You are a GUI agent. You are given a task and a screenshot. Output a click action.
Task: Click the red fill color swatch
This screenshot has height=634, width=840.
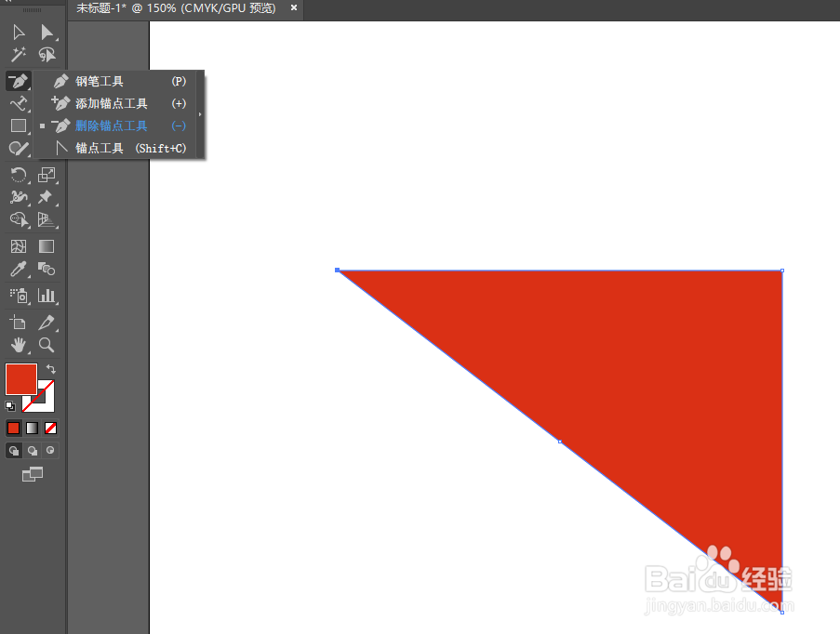pos(20,379)
